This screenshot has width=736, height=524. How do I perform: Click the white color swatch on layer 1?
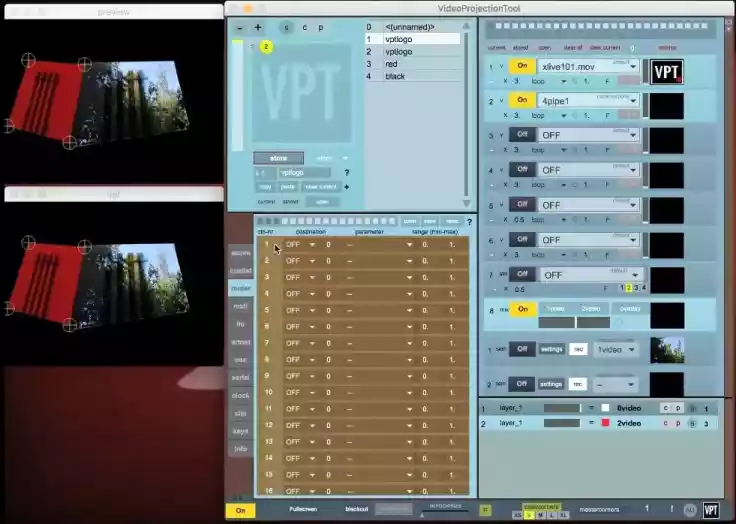coord(606,408)
